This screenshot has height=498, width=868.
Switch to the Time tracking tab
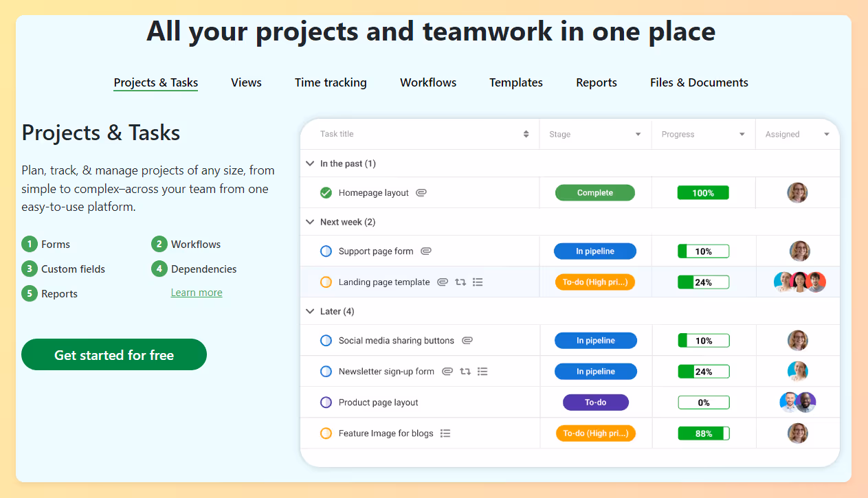331,82
